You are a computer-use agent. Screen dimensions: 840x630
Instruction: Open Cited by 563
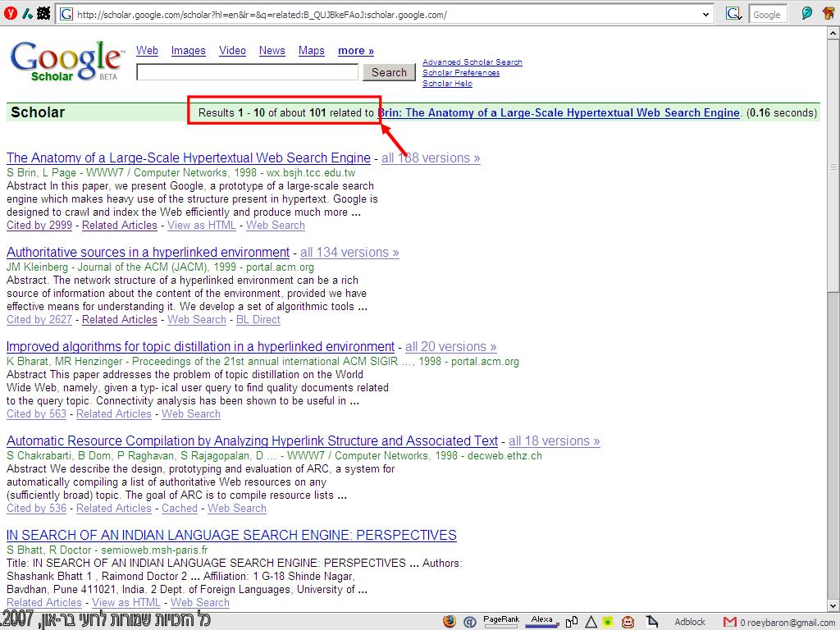(x=36, y=414)
